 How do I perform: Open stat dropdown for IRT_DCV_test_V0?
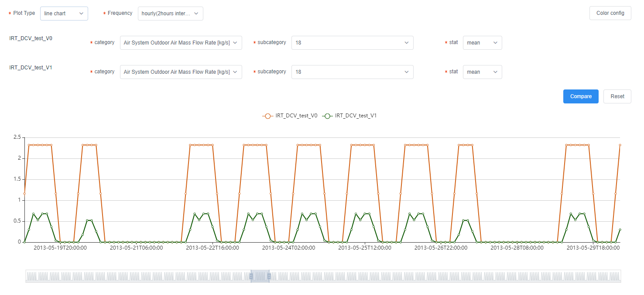(483, 43)
